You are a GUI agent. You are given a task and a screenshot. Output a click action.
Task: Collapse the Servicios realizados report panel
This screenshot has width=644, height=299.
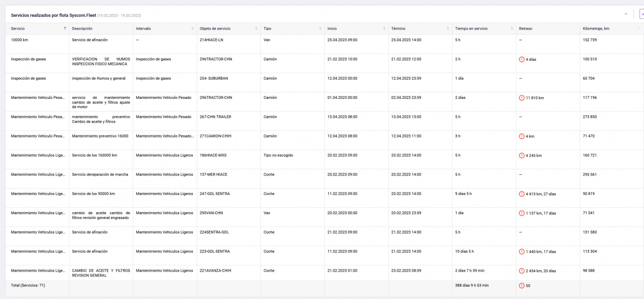tap(625, 14)
